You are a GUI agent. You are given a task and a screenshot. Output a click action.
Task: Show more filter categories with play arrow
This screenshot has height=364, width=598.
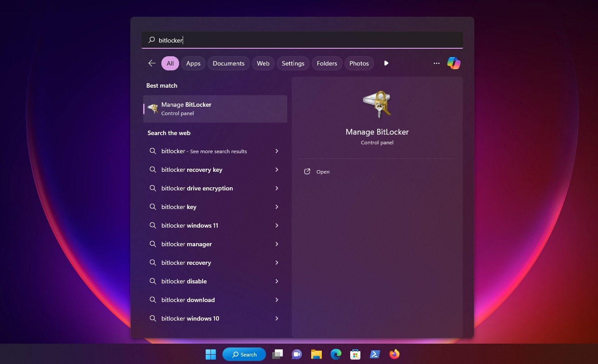[386, 63]
